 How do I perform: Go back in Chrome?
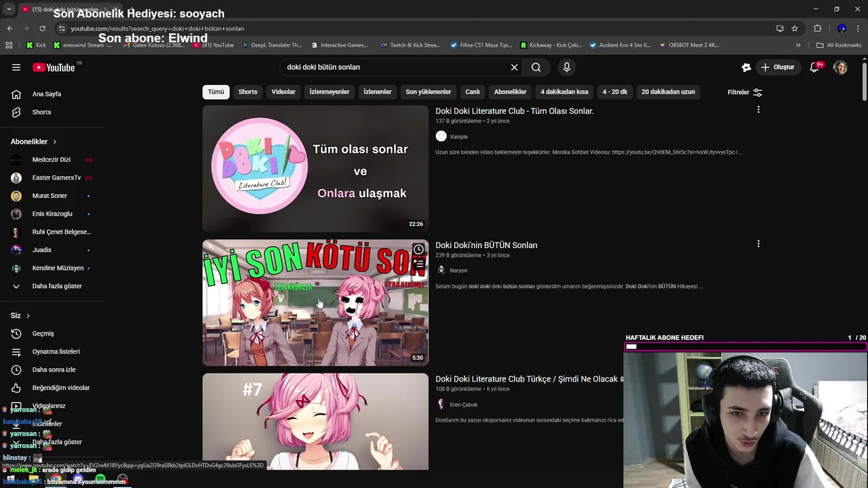(x=9, y=28)
